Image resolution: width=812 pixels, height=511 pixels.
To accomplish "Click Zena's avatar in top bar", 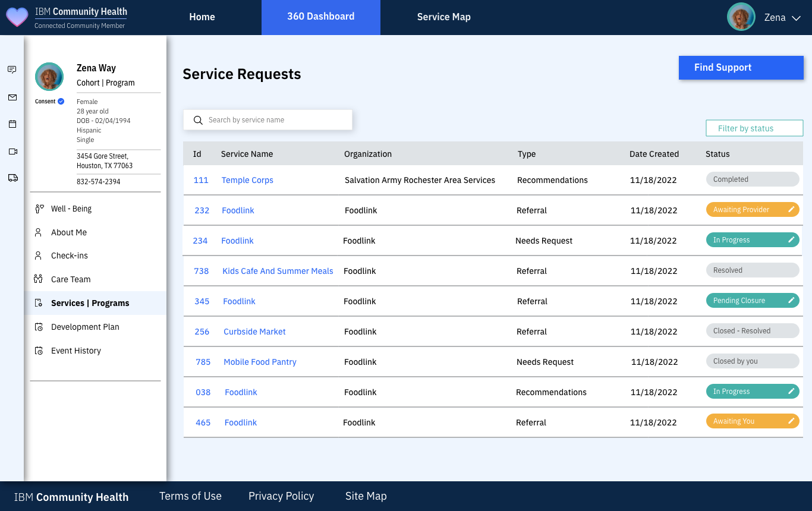I will 741,17.
